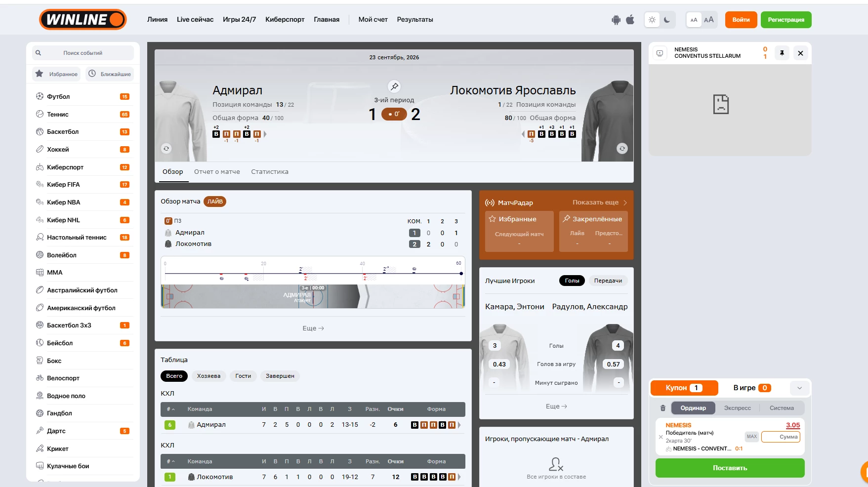Go to Линия in top navigation
This screenshot has height=487, width=868.
click(158, 20)
